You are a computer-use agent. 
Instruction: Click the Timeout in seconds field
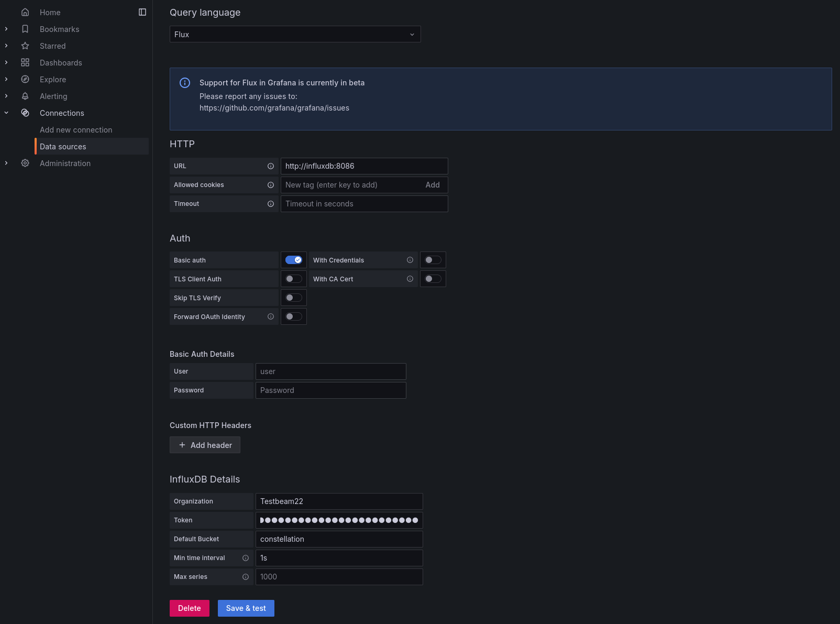pyautogui.click(x=364, y=204)
